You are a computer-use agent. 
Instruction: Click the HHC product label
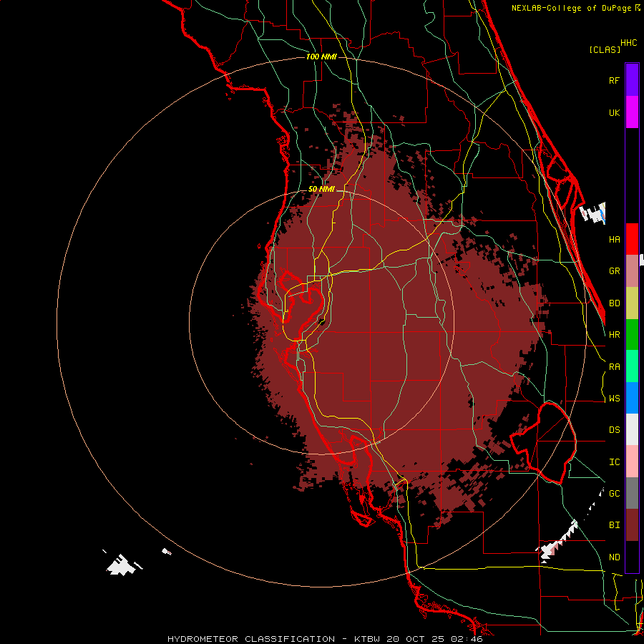pos(628,43)
